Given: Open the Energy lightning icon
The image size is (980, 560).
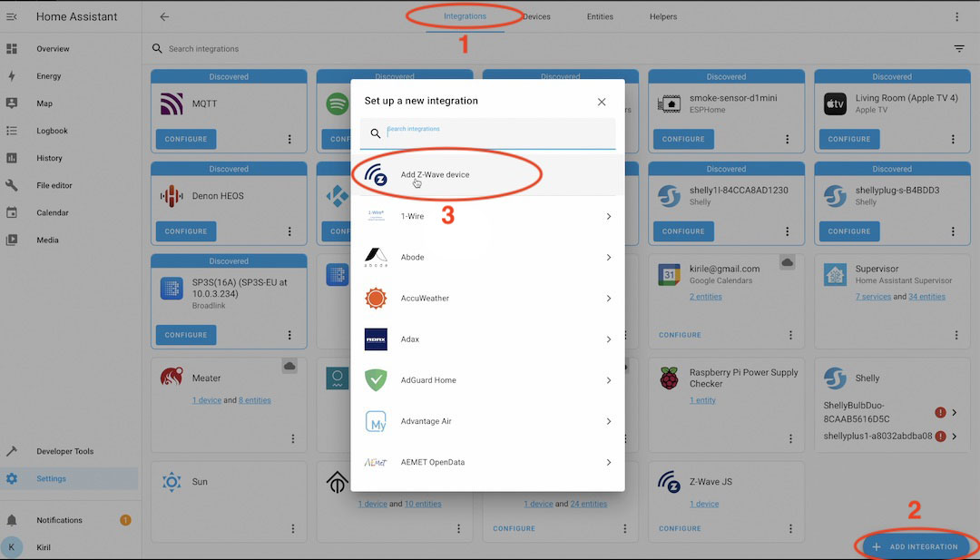Looking at the screenshot, I should pos(12,76).
